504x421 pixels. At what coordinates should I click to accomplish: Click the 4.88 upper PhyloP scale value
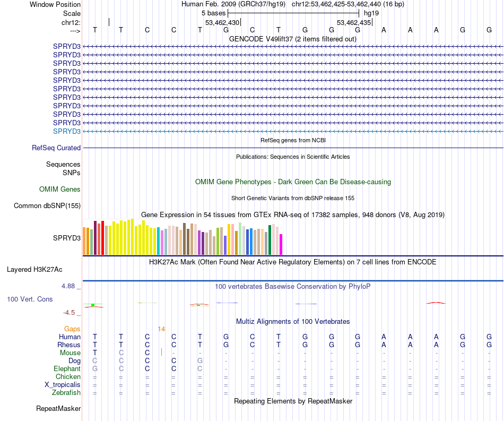tap(68, 286)
